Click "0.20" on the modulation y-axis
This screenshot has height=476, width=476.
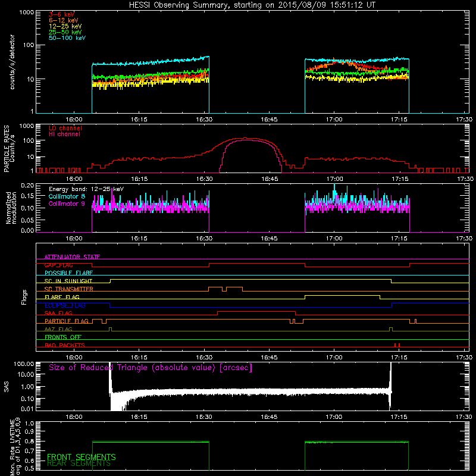27,186
